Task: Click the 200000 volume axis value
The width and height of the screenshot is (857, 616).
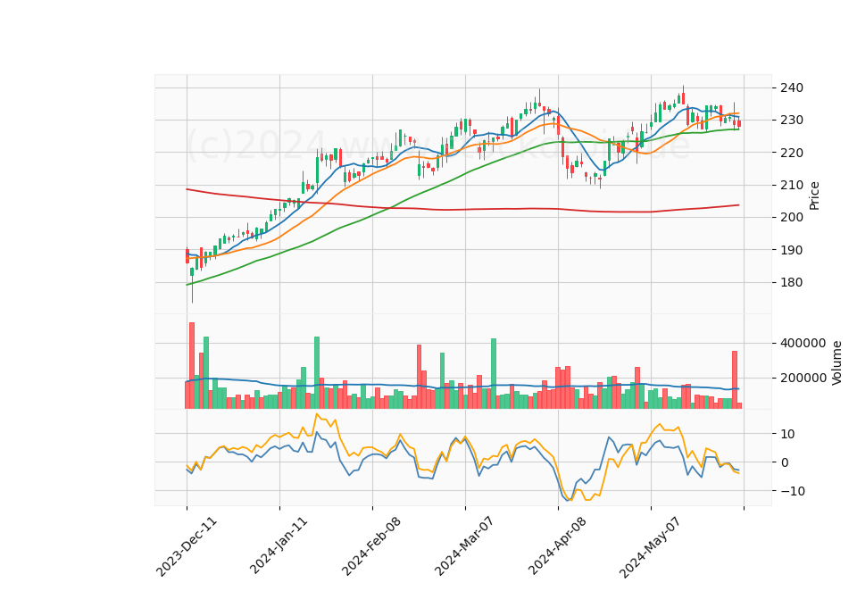Action: (x=803, y=379)
